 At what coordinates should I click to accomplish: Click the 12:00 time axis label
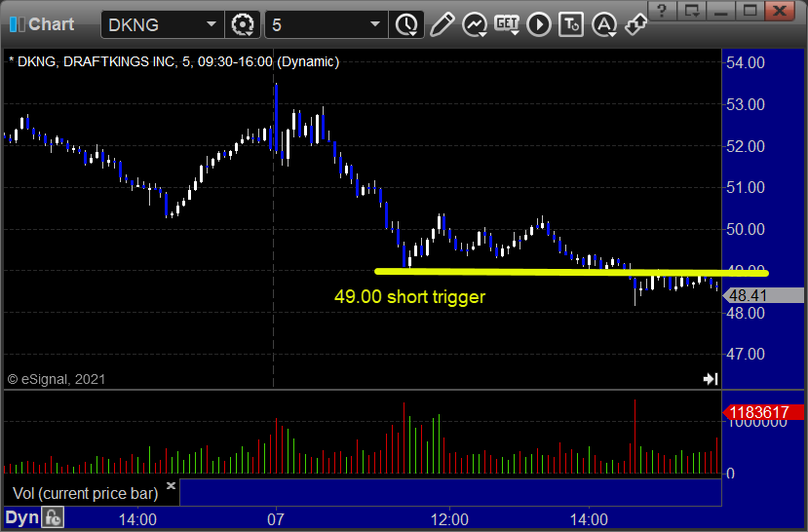(449, 519)
